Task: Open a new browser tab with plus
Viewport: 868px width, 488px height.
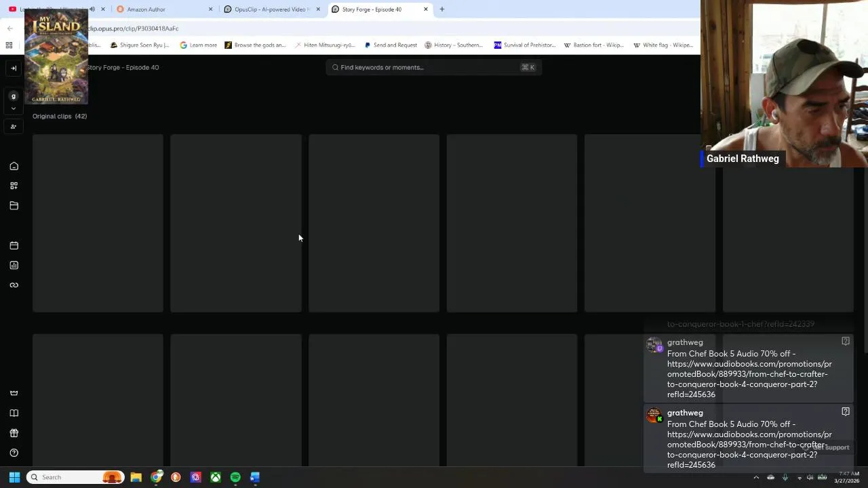Action: (x=442, y=9)
